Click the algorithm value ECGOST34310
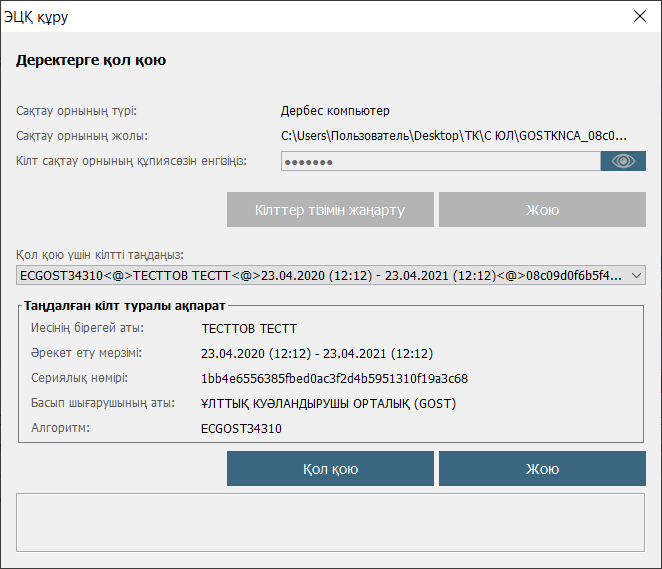The width and height of the screenshot is (662, 569). (x=241, y=429)
